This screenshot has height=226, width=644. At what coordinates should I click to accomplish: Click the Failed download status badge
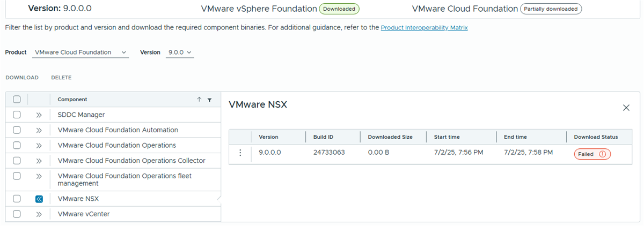(593, 154)
